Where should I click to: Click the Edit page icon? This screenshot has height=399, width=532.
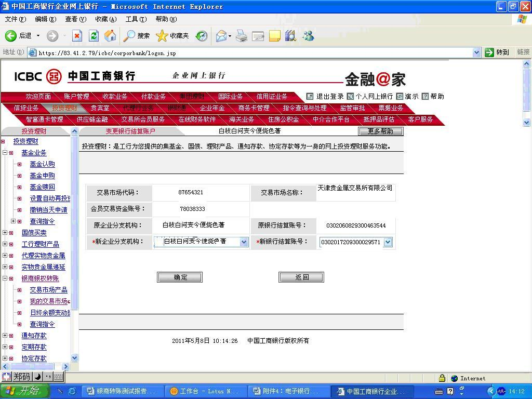(x=258, y=36)
